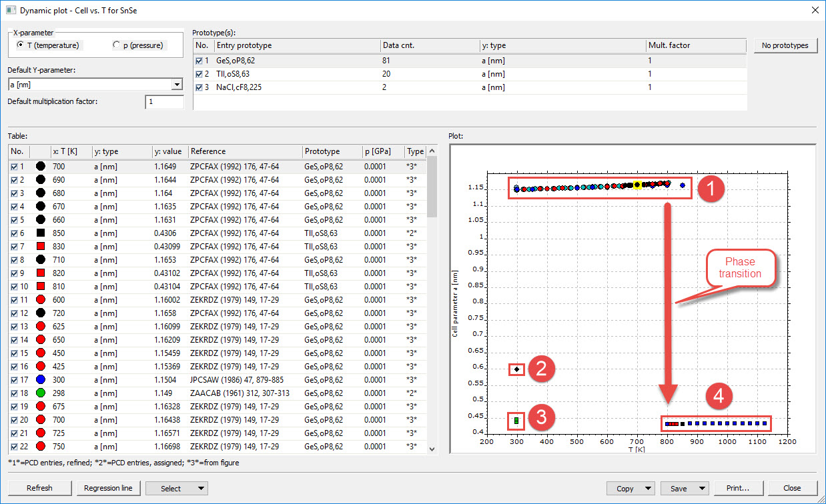Open the Save dropdown arrow

(702, 489)
